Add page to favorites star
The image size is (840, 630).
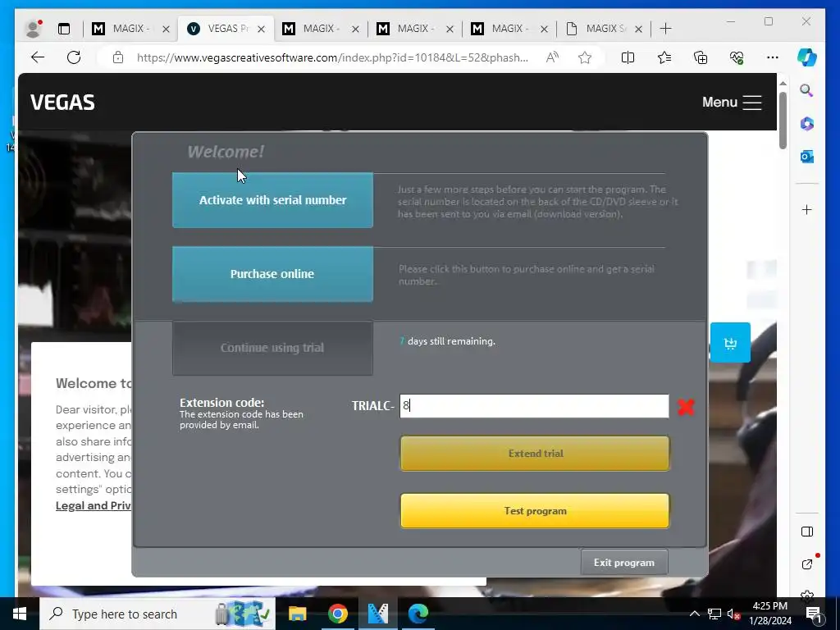click(584, 57)
